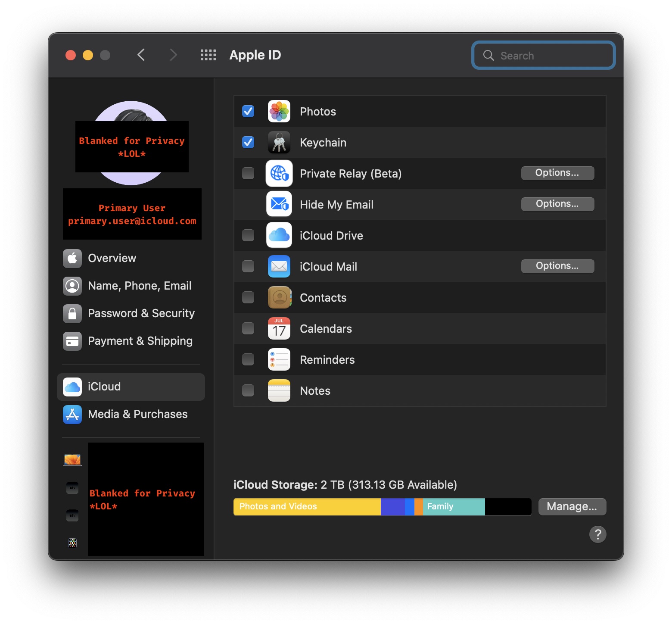Click the Apple logo icon beside Overview
This screenshot has width=672, height=624.
point(72,258)
